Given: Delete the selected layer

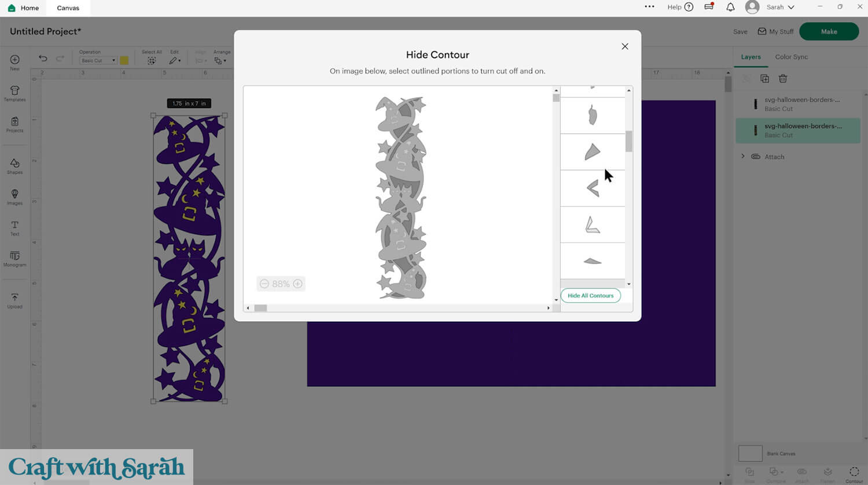Looking at the screenshot, I should click(x=783, y=79).
